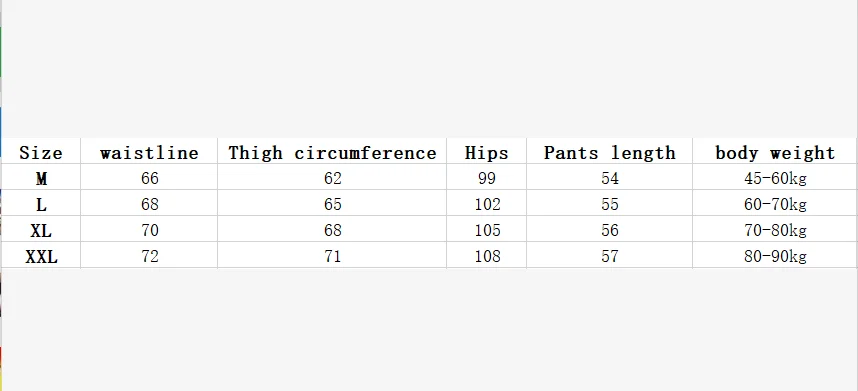This screenshot has height=391, width=858.
Task: Click the Pants length header
Action: tap(610, 153)
